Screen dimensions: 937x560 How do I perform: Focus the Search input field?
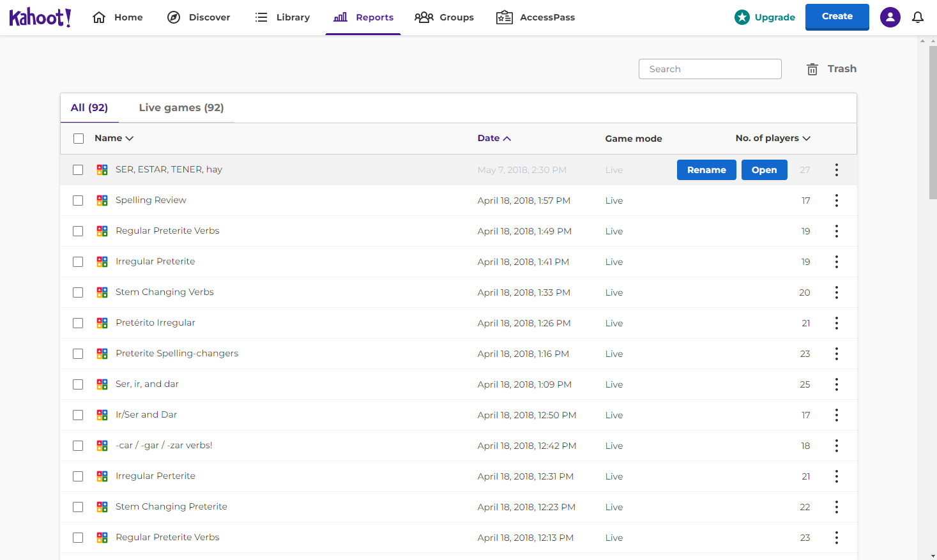click(710, 69)
